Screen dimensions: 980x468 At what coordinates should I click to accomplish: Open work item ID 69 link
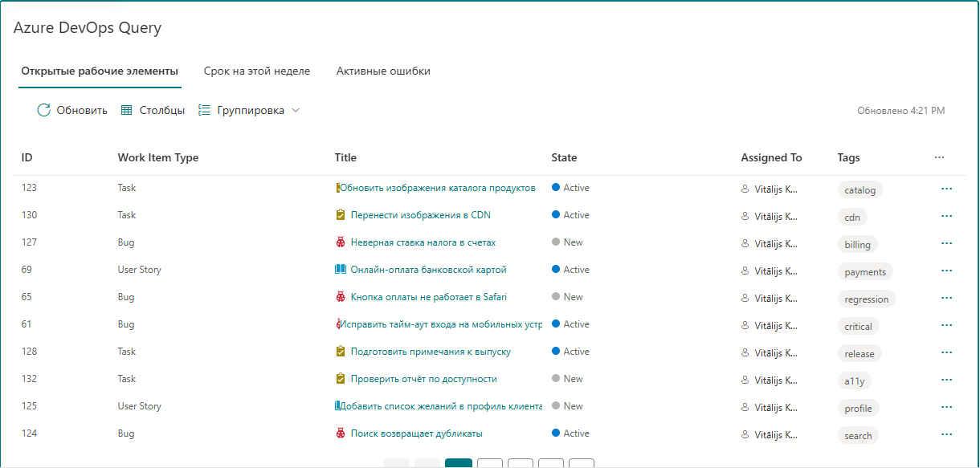(x=27, y=270)
